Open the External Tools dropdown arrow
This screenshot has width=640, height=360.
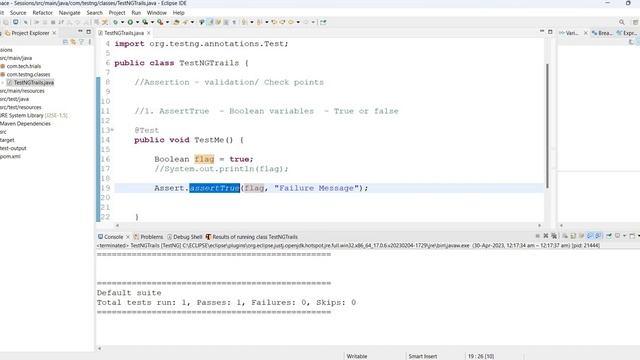point(167,22)
